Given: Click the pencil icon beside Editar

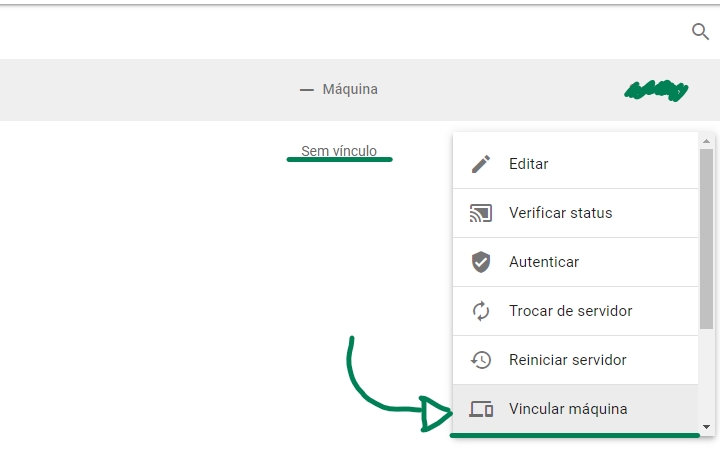Looking at the screenshot, I should 481,164.
